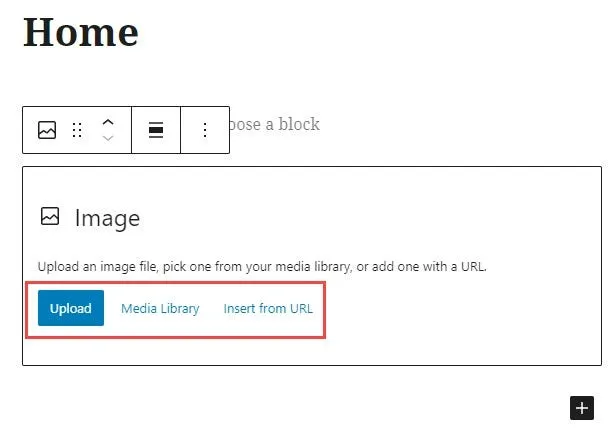The width and height of the screenshot is (615, 441).
Task: Click the "Choose a block" placeholder text
Action: [275, 124]
